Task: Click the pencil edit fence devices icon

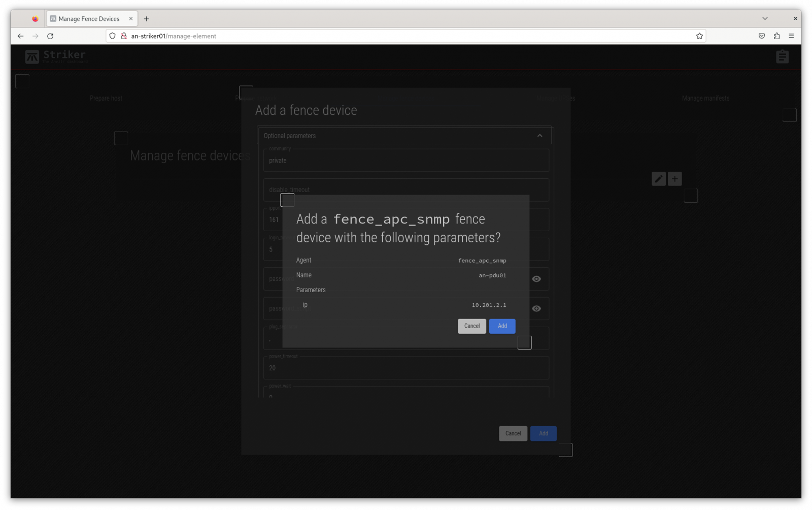Action: click(x=658, y=179)
